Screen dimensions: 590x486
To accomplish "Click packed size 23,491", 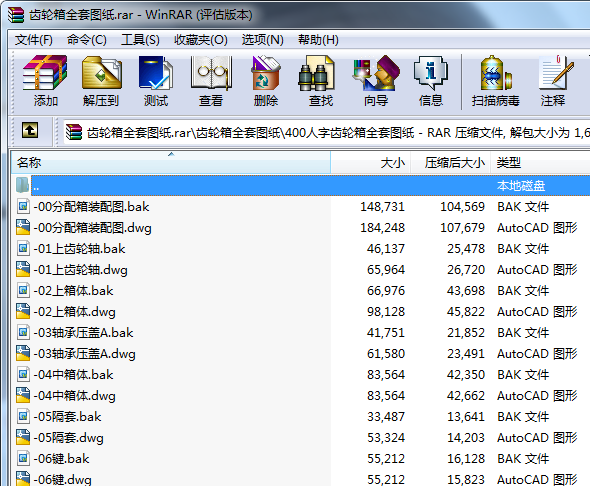I will click(x=466, y=354).
